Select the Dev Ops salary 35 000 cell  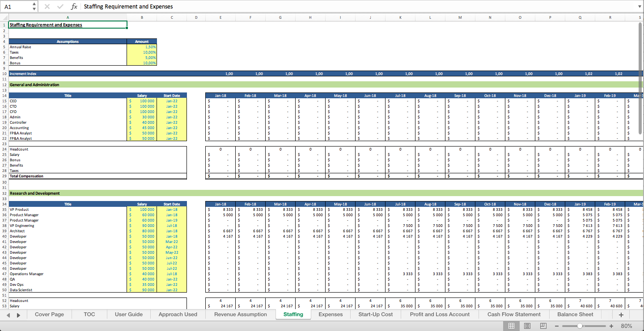pyautogui.click(x=142, y=285)
